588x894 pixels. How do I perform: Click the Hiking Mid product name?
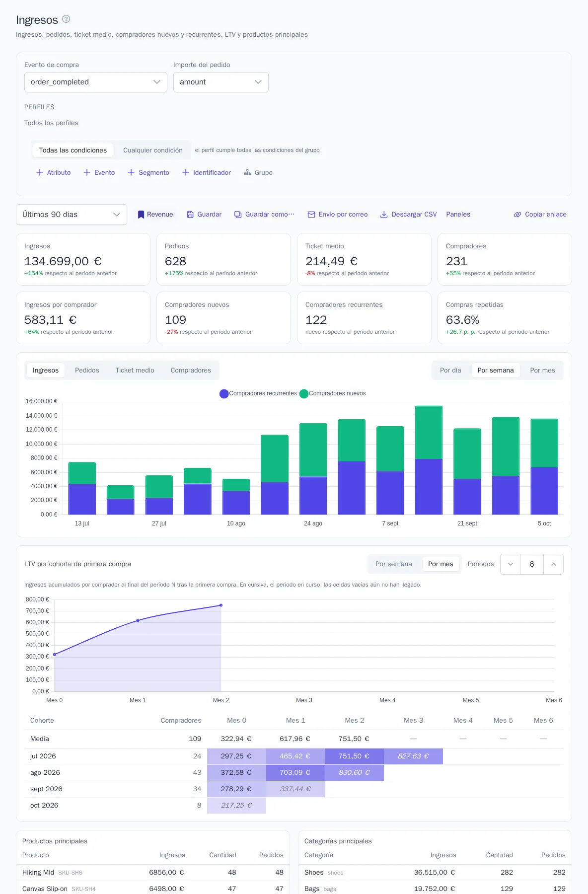(38, 873)
